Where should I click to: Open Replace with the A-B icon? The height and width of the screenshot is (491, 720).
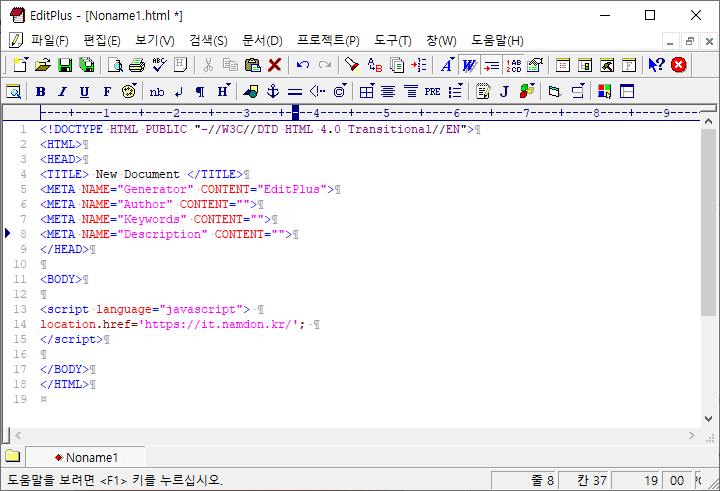coord(375,65)
